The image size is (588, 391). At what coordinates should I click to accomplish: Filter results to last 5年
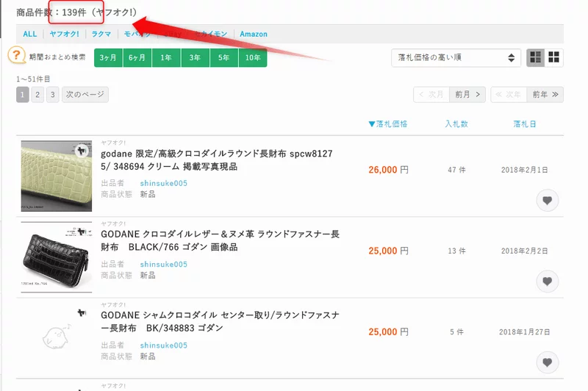(x=223, y=58)
